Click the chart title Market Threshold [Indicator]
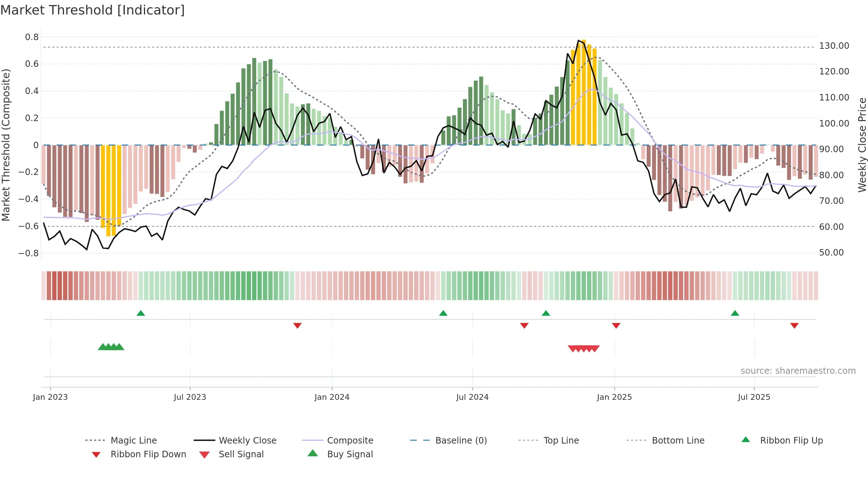 tap(93, 10)
